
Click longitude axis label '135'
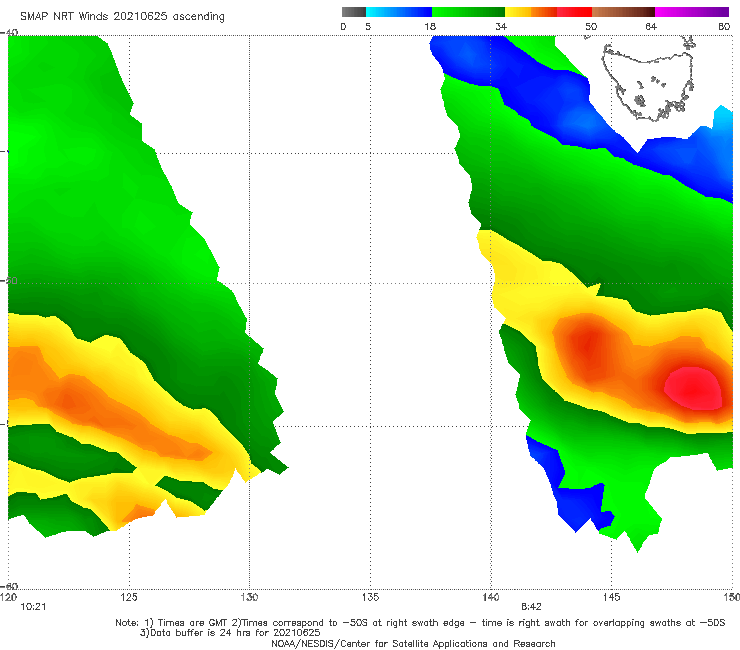370,597
